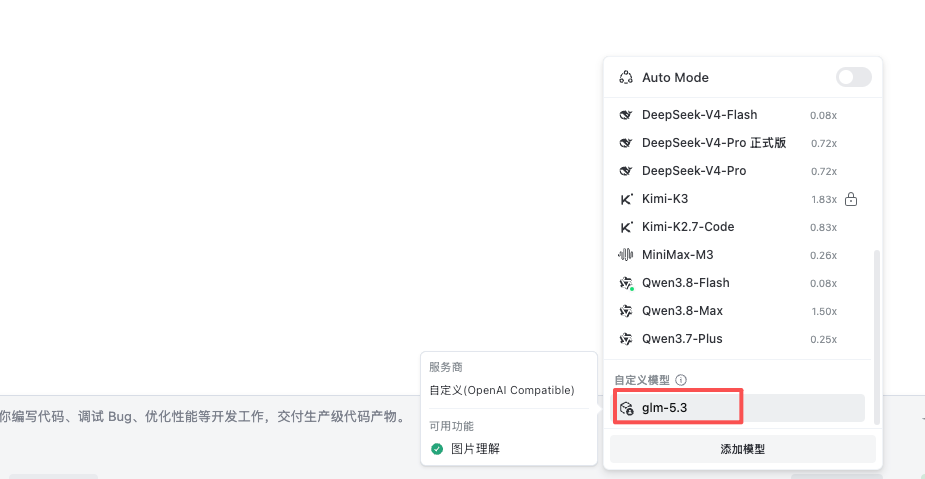Viewport: 925px width, 479px height.
Task: Click the 添加模型 button
Action: point(743,449)
